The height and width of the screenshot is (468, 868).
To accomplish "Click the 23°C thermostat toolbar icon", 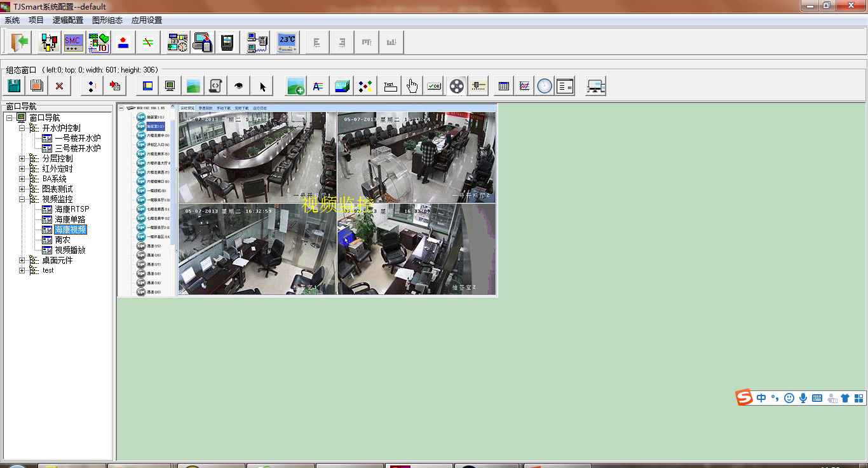I will (x=287, y=43).
